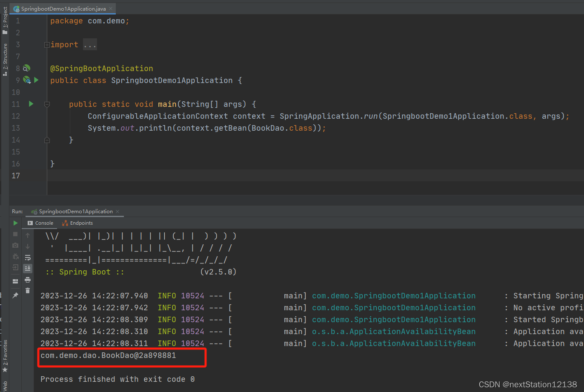584x392 pixels.
Task: Click the Down the Stack Trace arrow
Action: [28, 246]
